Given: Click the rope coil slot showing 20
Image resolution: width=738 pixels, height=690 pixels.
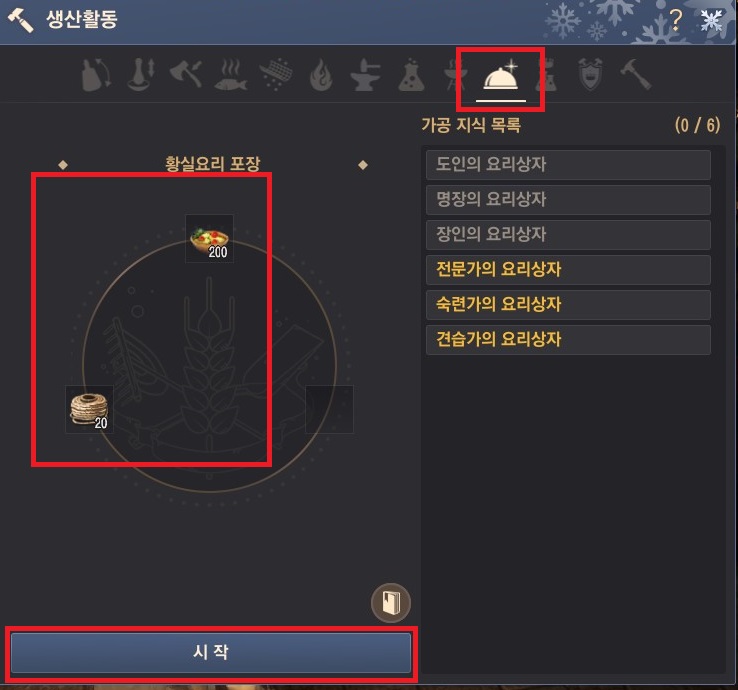Looking at the screenshot, I should 89,409.
